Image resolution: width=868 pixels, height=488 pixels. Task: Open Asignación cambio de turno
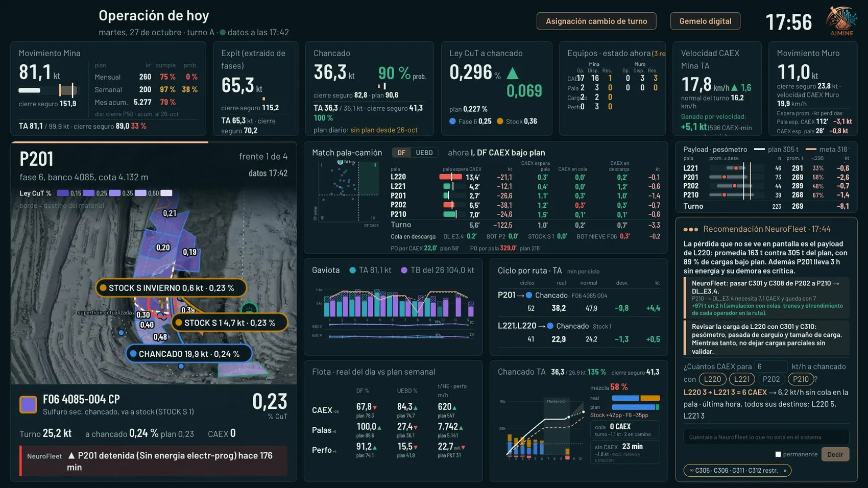pos(596,21)
